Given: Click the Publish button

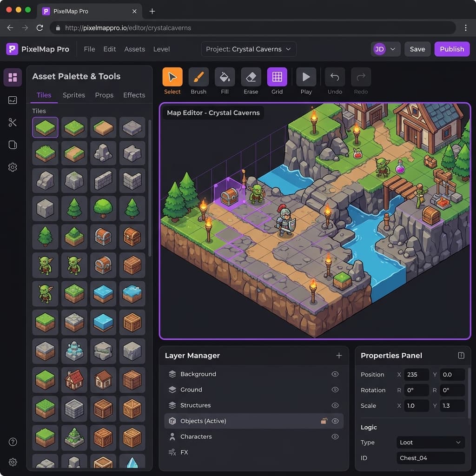Looking at the screenshot, I should [x=452, y=49].
